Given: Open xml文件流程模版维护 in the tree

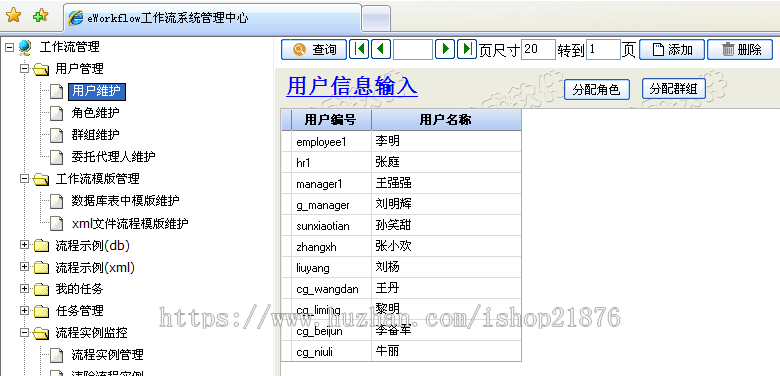Looking at the screenshot, I should [x=130, y=223].
